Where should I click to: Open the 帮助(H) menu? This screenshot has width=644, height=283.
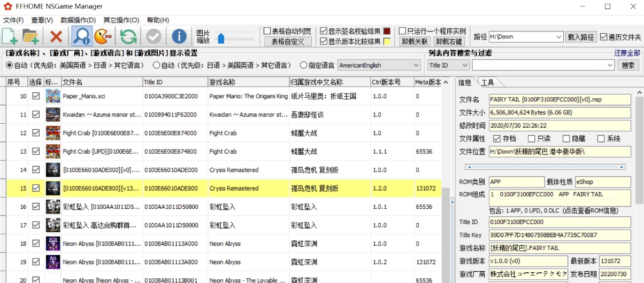pos(158,20)
